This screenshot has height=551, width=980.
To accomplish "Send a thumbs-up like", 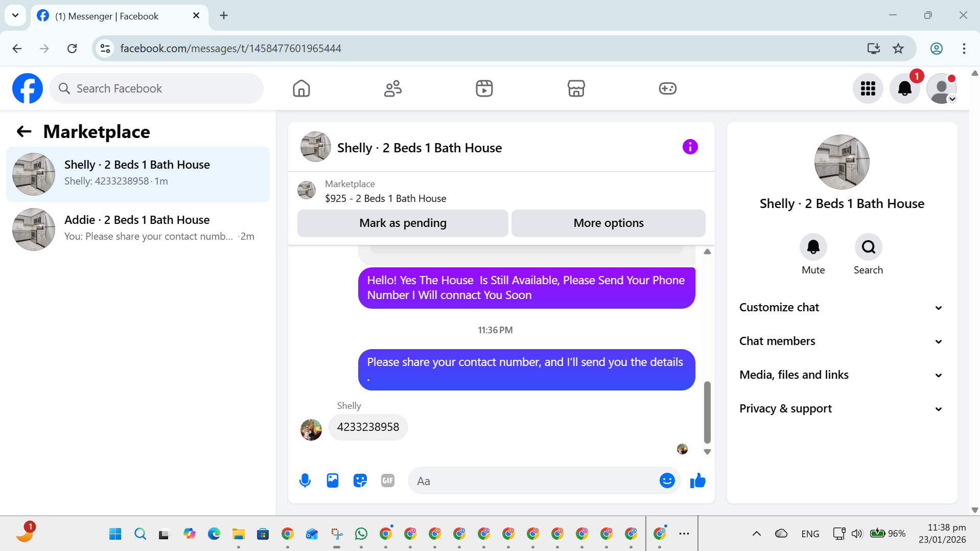I will point(697,480).
